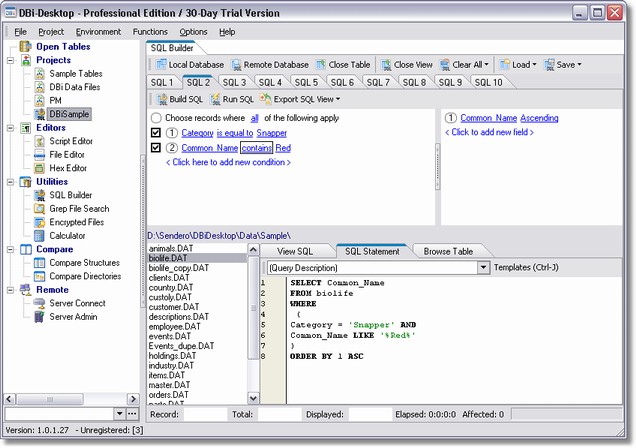The width and height of the screenshot is (636, 448).
Task: Switch to the Browse Table tab
Action: [x=448, y=251]
